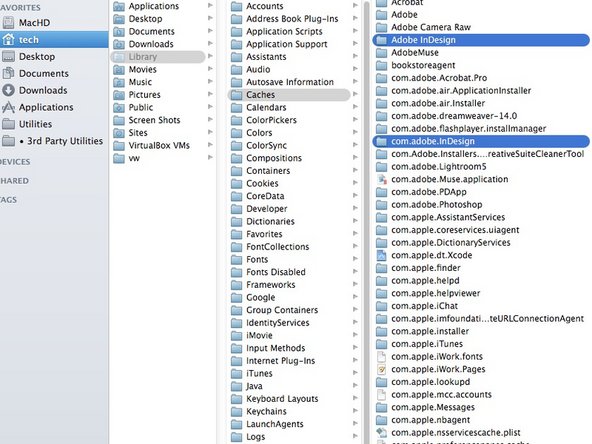Expand the vw folder arrow
592x444 pixels.
pyautogui.click(x=210, y=157)
